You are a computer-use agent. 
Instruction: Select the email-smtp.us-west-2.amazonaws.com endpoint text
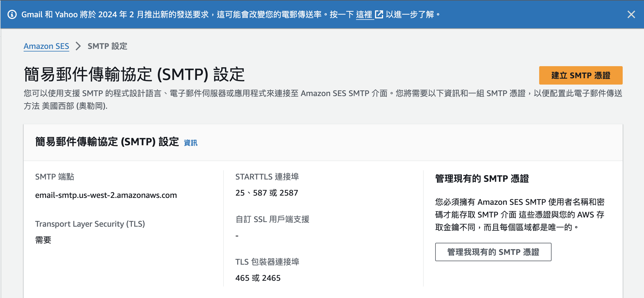coord(106,195)
